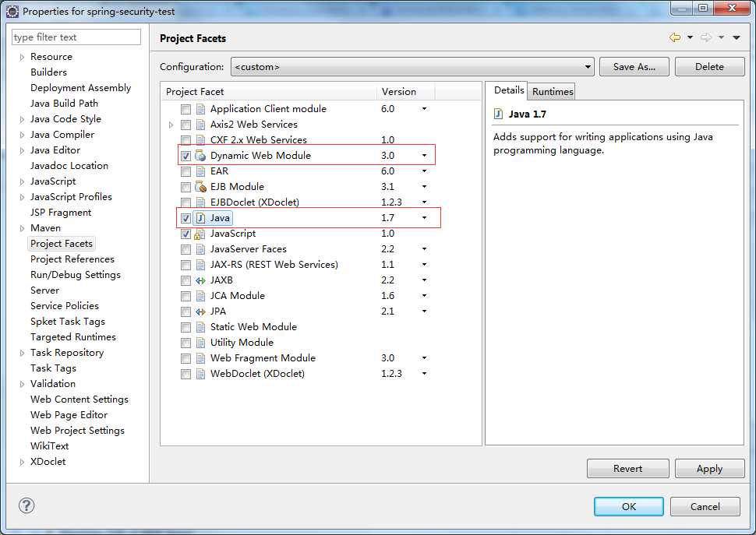Viewport: 756px width, 535px height.
Task: Select Java Build Path in the tree
Action: tap(64, 103)
